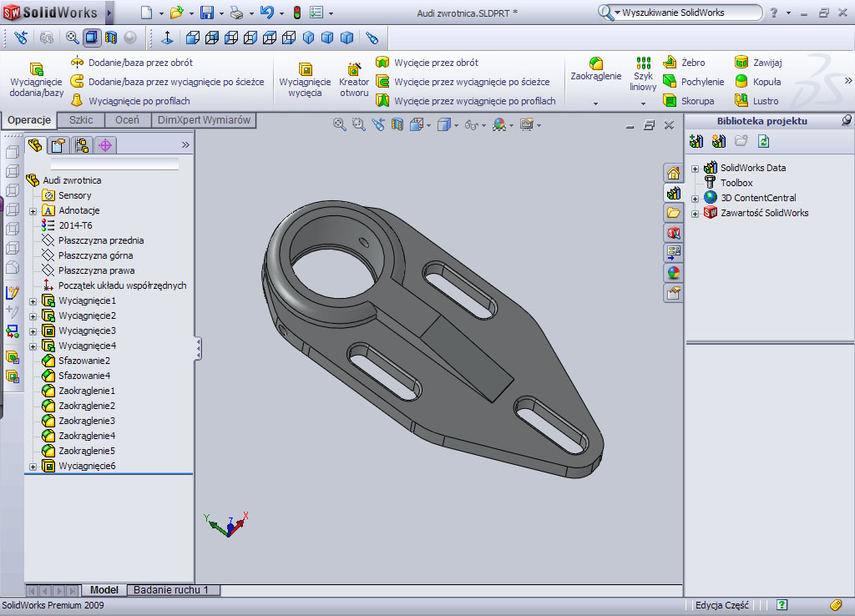Expand the Wyciągnięcie6 feature node
855x616 pixels.
pyautogui.click(x=33, y=467)
